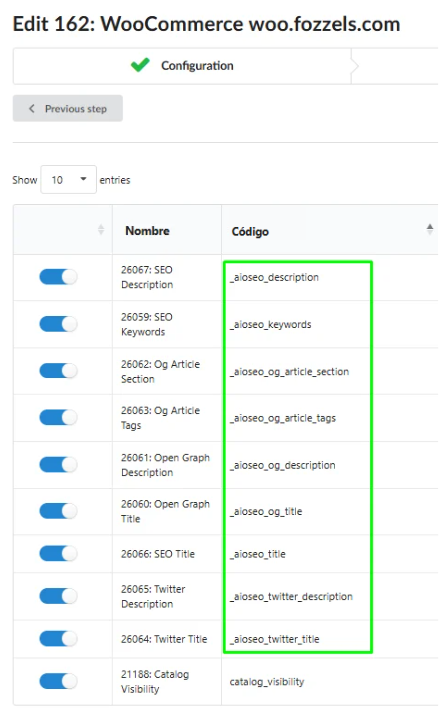Viewport: 439px width, 712px height.
Task: Select the '26066: SEO Title' name cell
Action: pyautogui.click(x=167, y=554)
